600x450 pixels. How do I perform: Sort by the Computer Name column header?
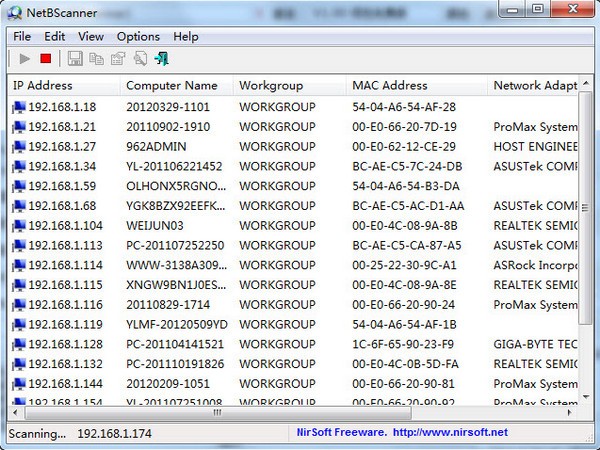click(176, 86)
